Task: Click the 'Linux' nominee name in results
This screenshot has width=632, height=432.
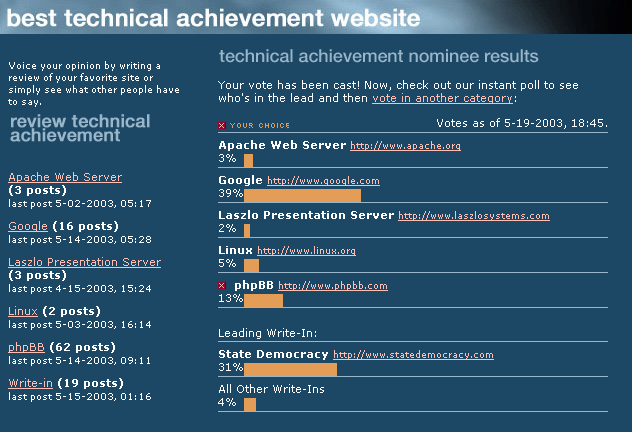Action: click(x=235, y=251)
